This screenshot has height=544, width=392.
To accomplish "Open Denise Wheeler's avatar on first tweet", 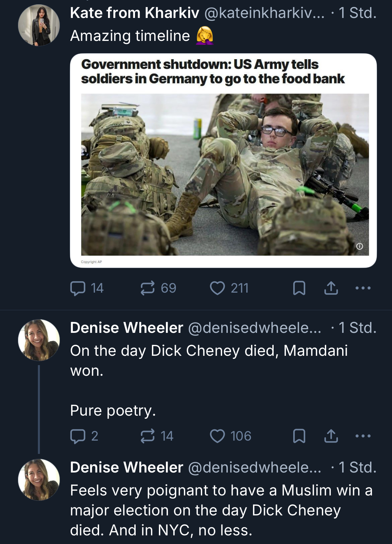I will click(x=39, y=340).
